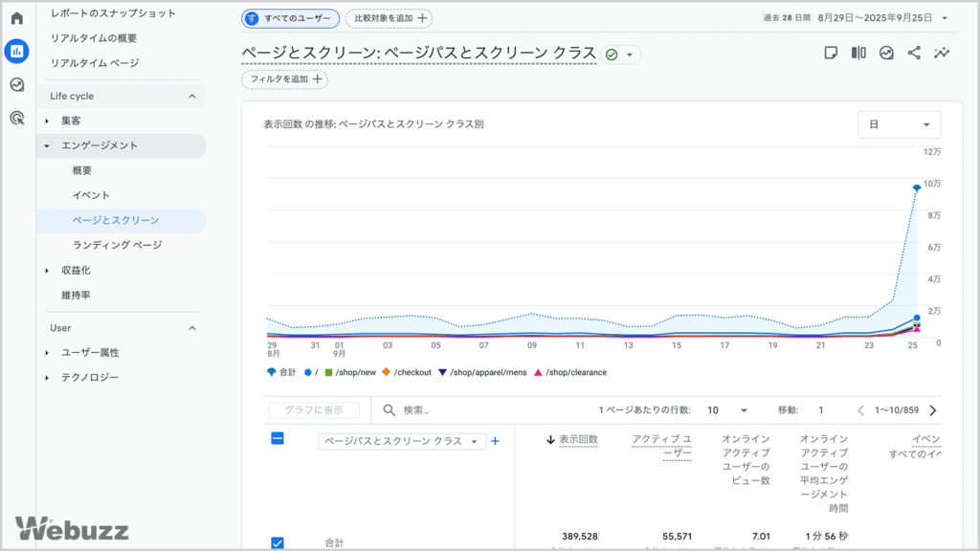This screenshot has height=551, width=980.
Task: Open the 日 granularity dropdown
Action: pos(900,124)
